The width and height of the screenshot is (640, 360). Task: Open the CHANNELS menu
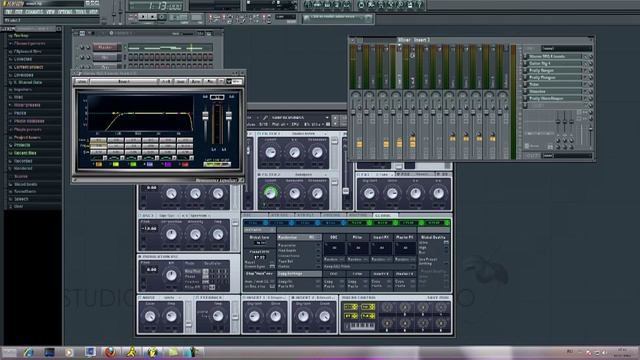[x=34, y=12]
